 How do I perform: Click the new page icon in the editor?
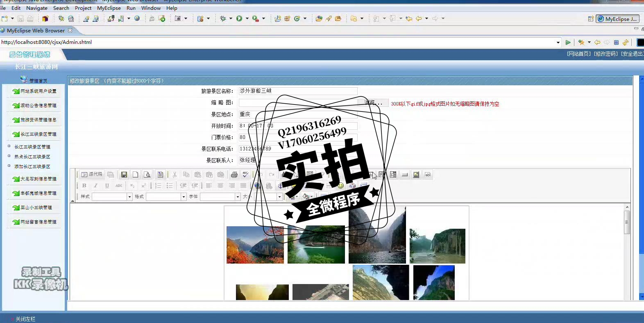pyautogui.click(x=135, y=175)
